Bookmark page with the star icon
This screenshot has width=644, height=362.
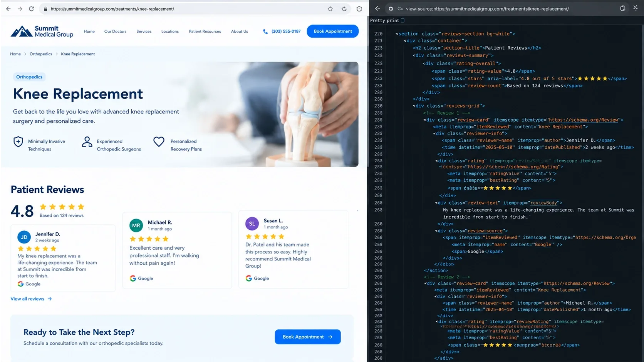pos(330,9)
